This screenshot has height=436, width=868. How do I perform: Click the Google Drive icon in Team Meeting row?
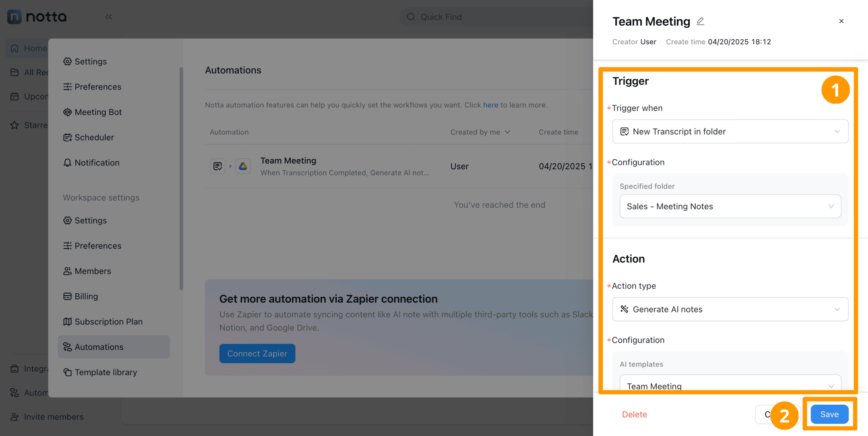pos(243,166)
